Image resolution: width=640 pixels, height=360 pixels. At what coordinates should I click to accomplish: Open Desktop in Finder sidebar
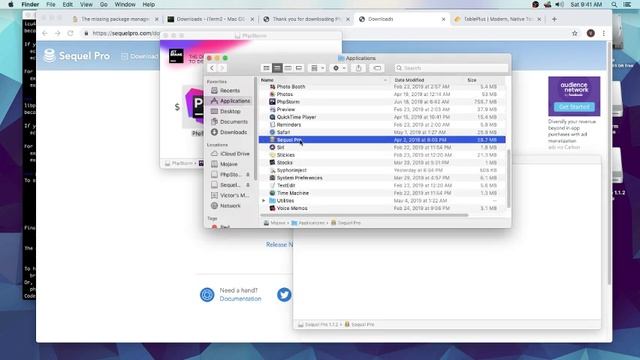click(230, 111)
